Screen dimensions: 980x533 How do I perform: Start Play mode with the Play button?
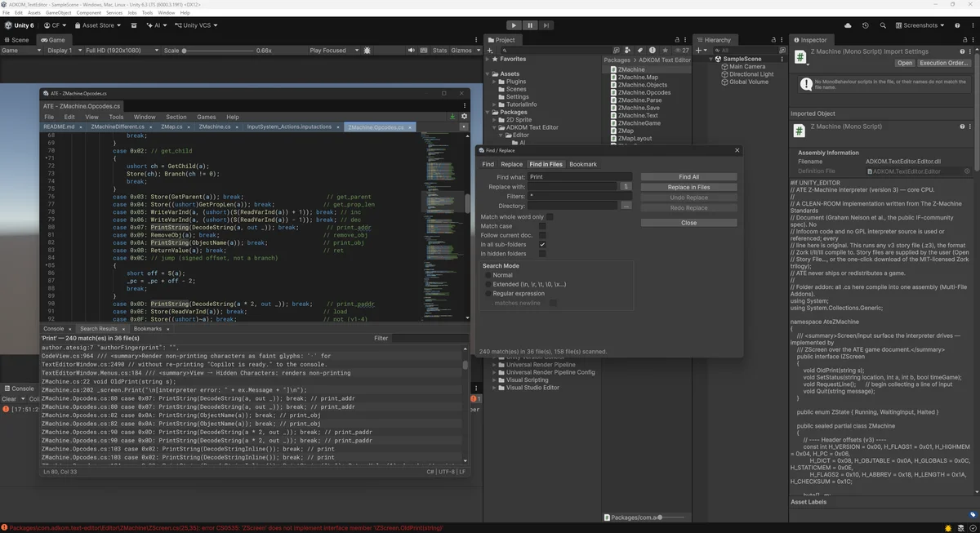(x=514, y=25)
